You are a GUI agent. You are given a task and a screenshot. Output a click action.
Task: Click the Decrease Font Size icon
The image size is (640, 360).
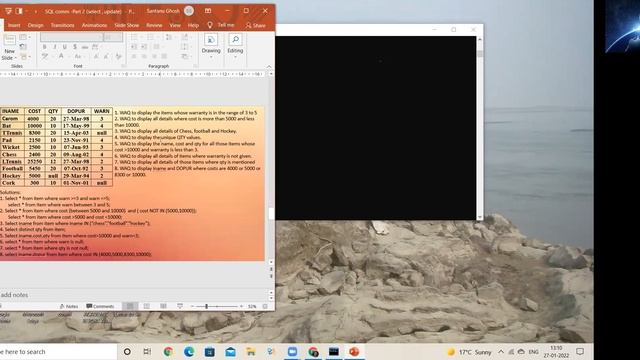(106, 56)
